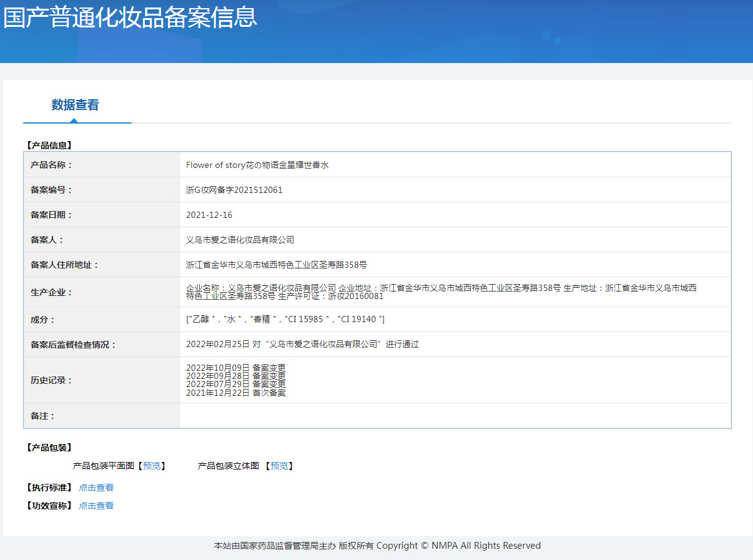Click 点击查看 next to 执行标准

coord(96,488)
